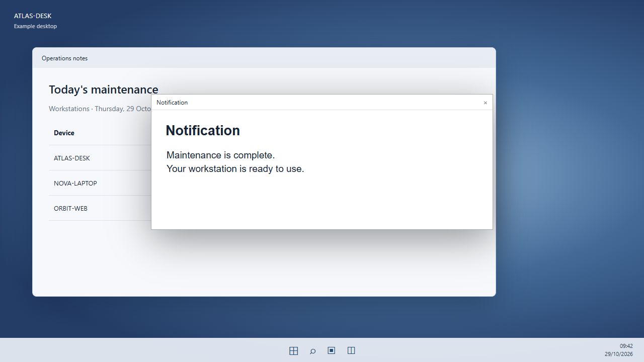Click the Workstations date subtitle
This screenshot has height=362, width=644.
100,109
